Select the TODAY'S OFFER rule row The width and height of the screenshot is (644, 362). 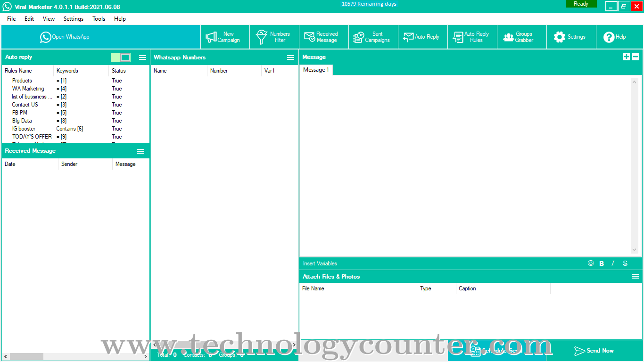click(x=75, y=137)
